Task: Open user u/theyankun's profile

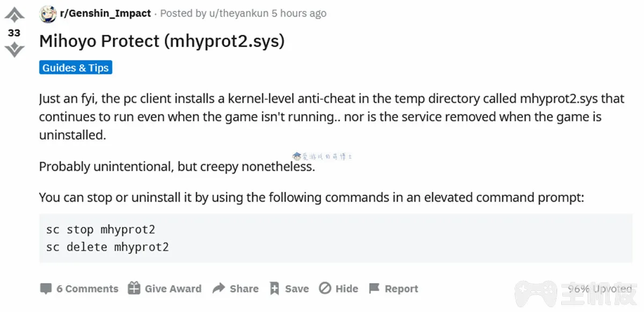Action: click(x=239, y=13)
